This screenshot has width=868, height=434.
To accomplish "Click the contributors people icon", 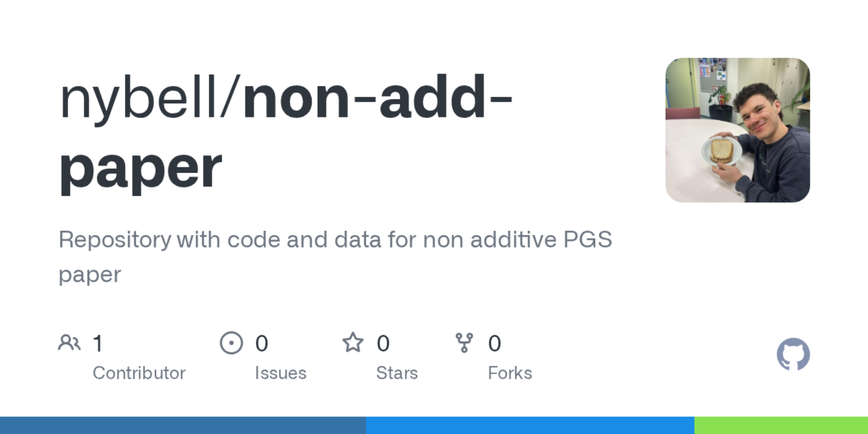I will pyautogui.click(x=69, y=343).
